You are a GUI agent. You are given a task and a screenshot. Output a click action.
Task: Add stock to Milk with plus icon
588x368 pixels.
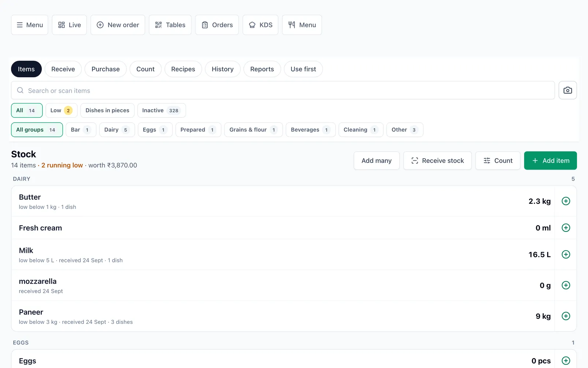[566, 254]
